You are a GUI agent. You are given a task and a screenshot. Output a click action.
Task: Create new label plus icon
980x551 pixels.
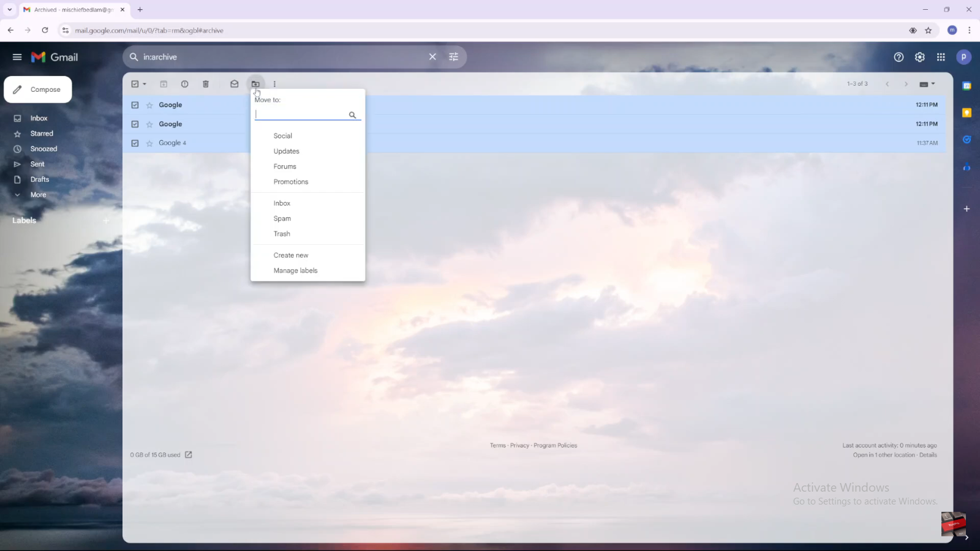click(x=106, y=220)
